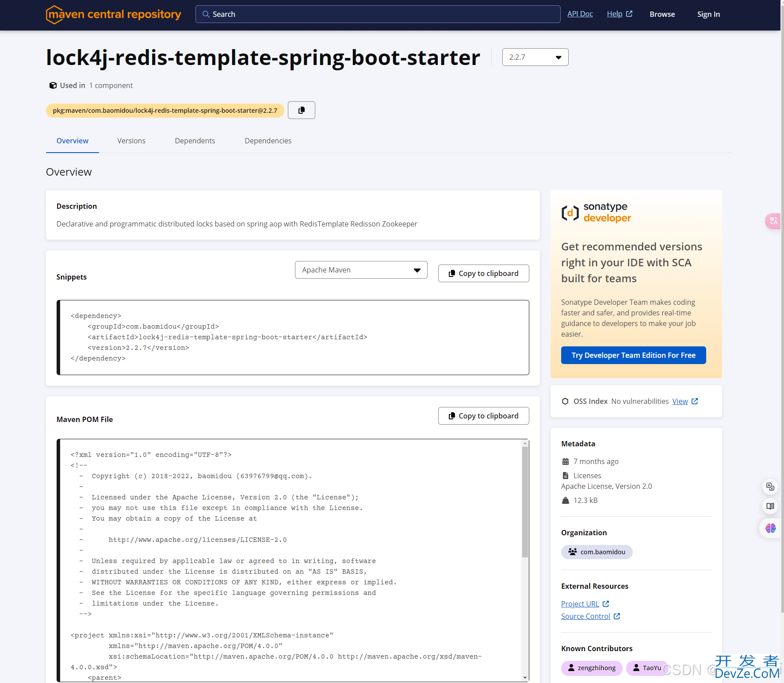
Task: Click the floating brain AI icon
Action: point(770,528)
